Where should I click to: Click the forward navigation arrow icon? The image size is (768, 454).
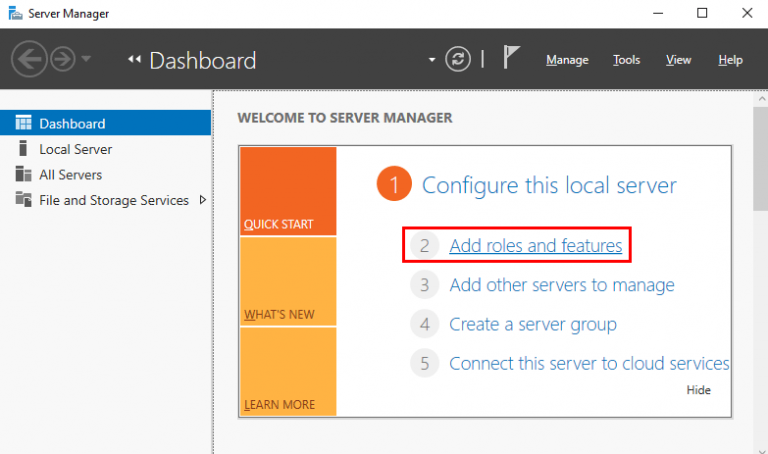[62, 59]
